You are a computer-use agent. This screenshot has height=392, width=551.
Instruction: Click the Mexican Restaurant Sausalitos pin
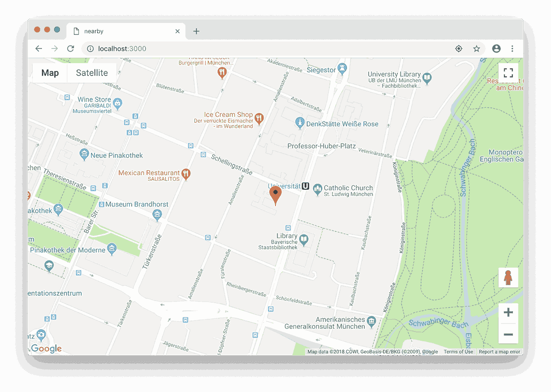point(187,174)
